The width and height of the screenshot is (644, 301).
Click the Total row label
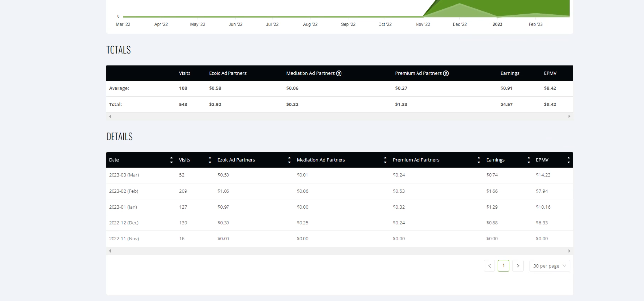click(115, 105)
